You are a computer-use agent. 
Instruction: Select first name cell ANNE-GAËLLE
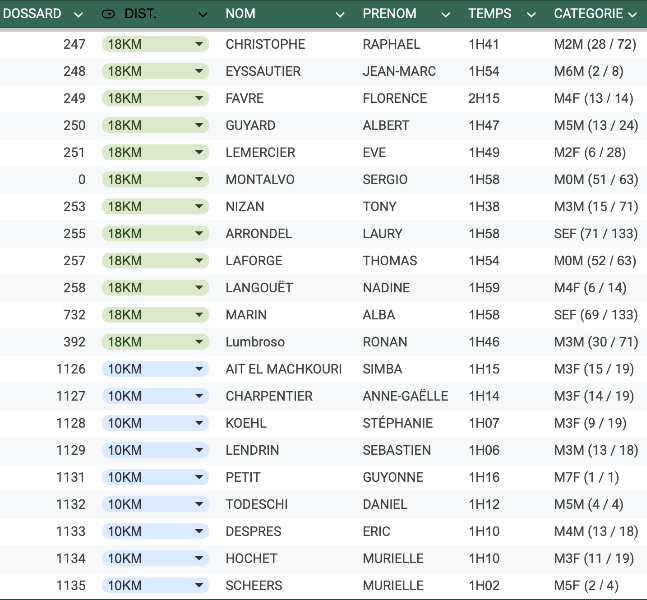coord(405,396)
